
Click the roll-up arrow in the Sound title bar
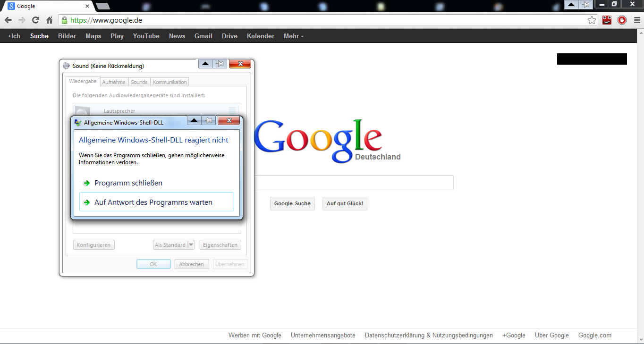205,64
